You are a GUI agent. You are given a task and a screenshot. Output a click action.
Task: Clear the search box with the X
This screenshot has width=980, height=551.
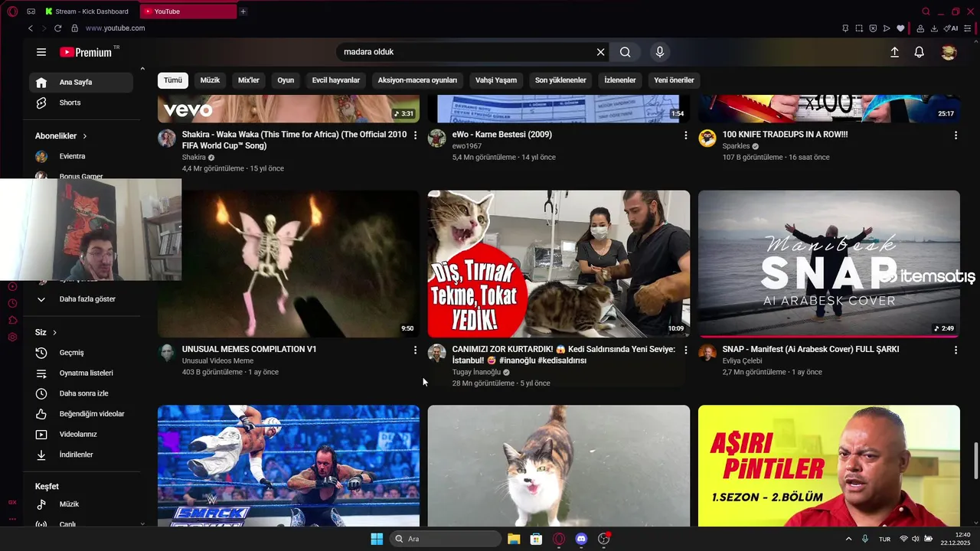click(x=601, y=52)
